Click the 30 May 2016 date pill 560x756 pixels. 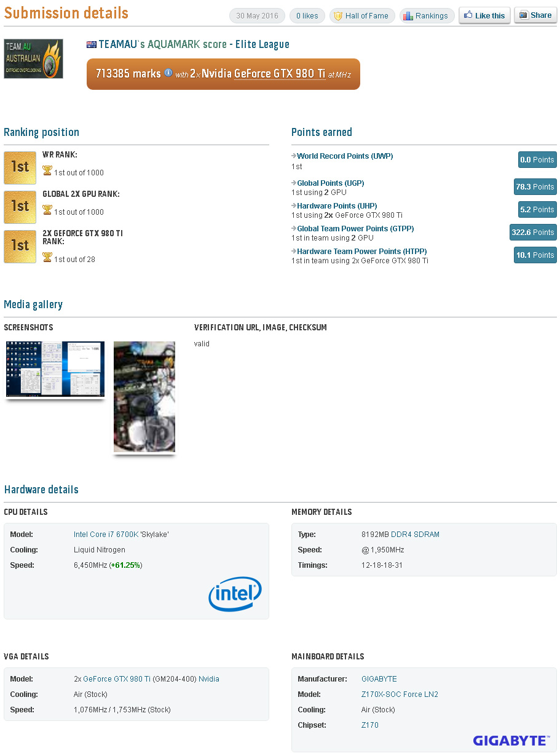(258, 16)
